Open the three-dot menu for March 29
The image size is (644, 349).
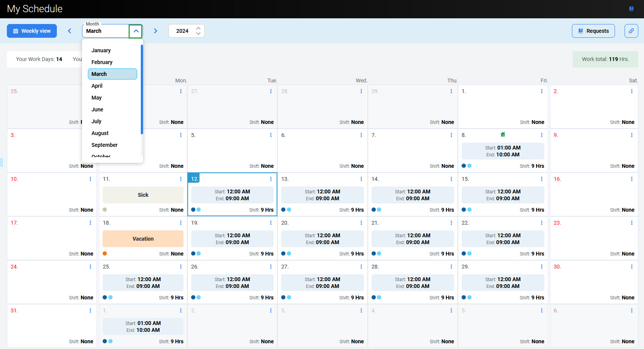(x=541, y=267)
